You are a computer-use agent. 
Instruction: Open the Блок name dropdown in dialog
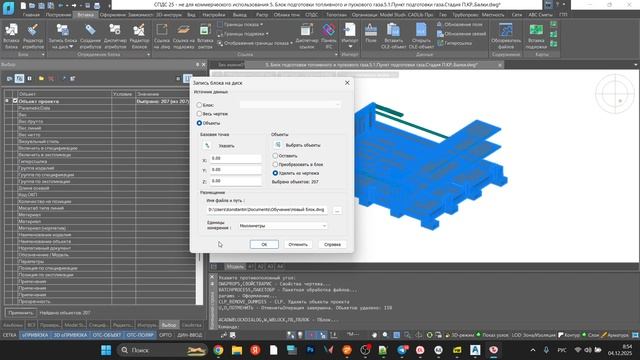(x=290, y=105)
